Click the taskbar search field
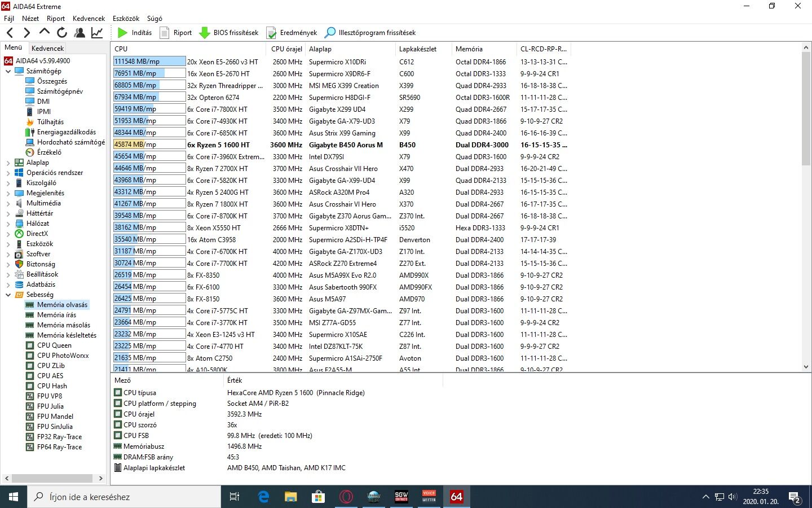 [x=124, y=497]
